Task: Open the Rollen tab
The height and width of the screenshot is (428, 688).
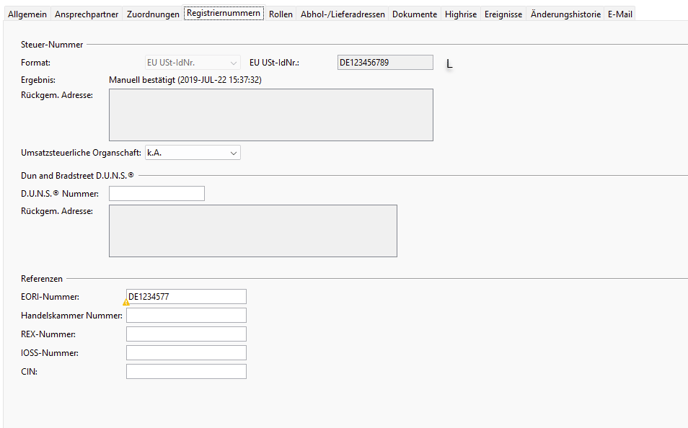Action: click(x=281, y=14)
